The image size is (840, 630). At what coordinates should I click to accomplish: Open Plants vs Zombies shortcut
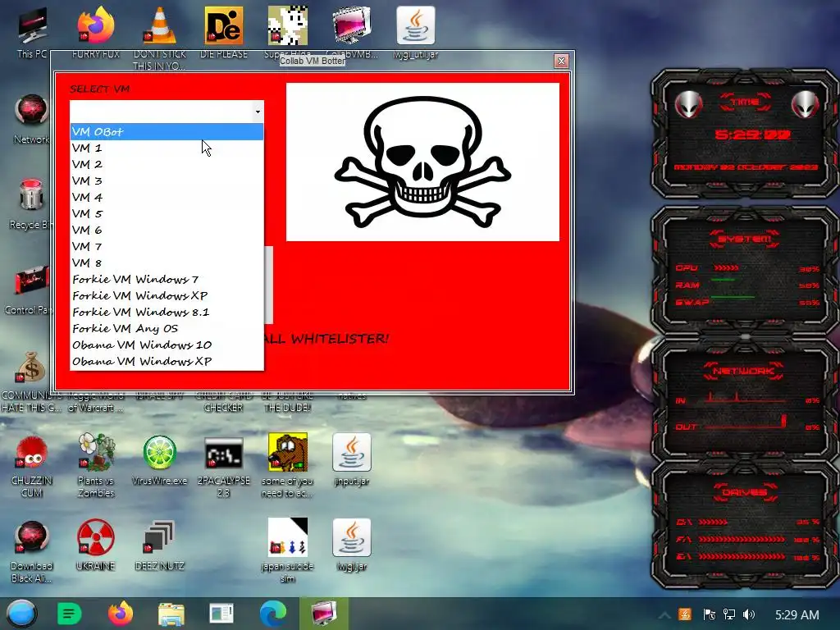click(x=96, y=466)
